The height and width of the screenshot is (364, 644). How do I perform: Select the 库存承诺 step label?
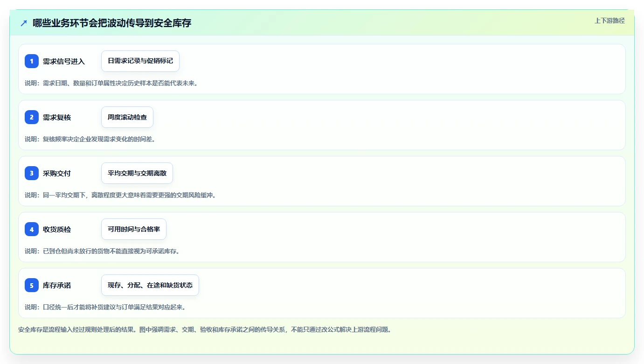tap(57, 285)
